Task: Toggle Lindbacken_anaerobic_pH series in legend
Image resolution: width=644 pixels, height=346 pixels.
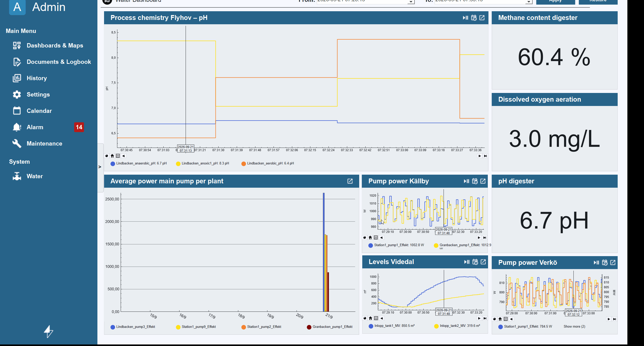Action: pos(139,163)
